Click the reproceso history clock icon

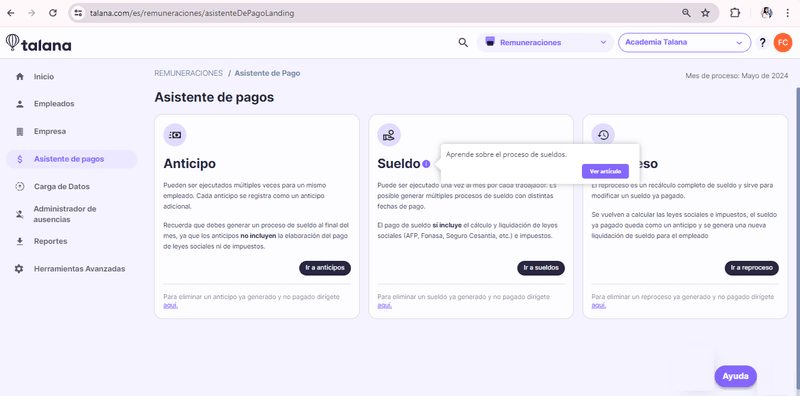point(603,135)
